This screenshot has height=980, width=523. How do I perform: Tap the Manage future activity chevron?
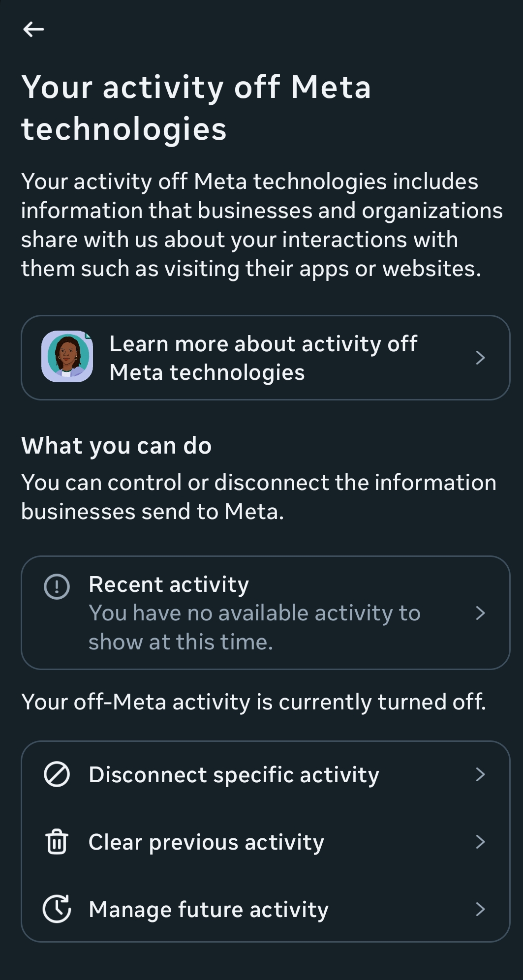480,909
